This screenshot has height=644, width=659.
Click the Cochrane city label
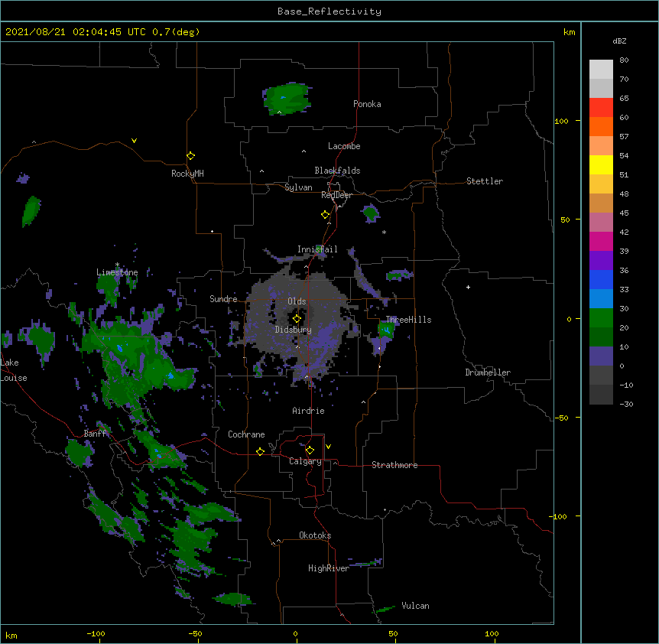point(246,434)
